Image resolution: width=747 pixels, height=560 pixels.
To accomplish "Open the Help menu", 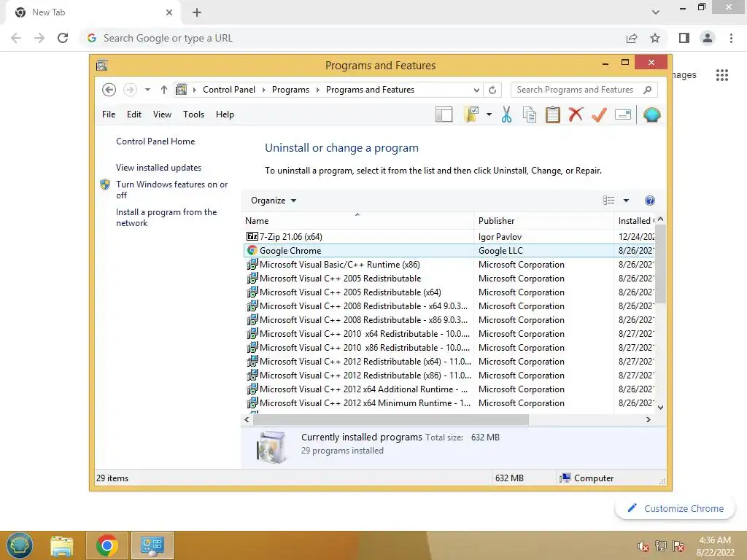I will (x=225, y=114).
